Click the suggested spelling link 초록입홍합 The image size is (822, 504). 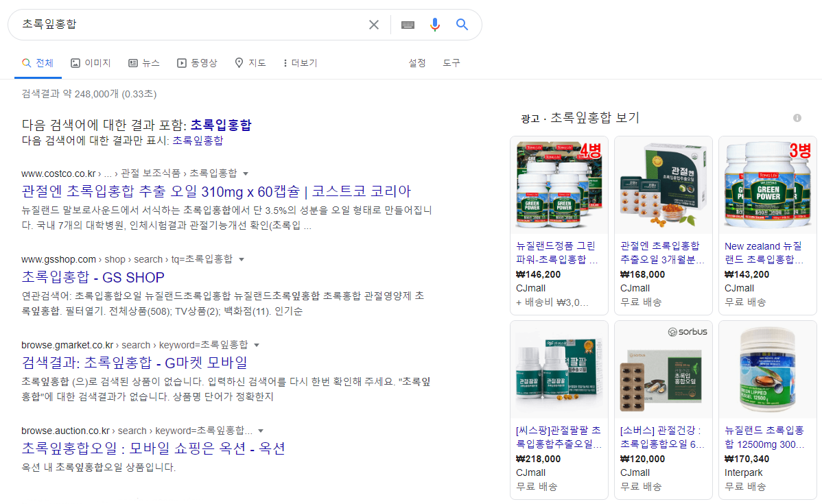pyautogui.click(x=221, y=125)
